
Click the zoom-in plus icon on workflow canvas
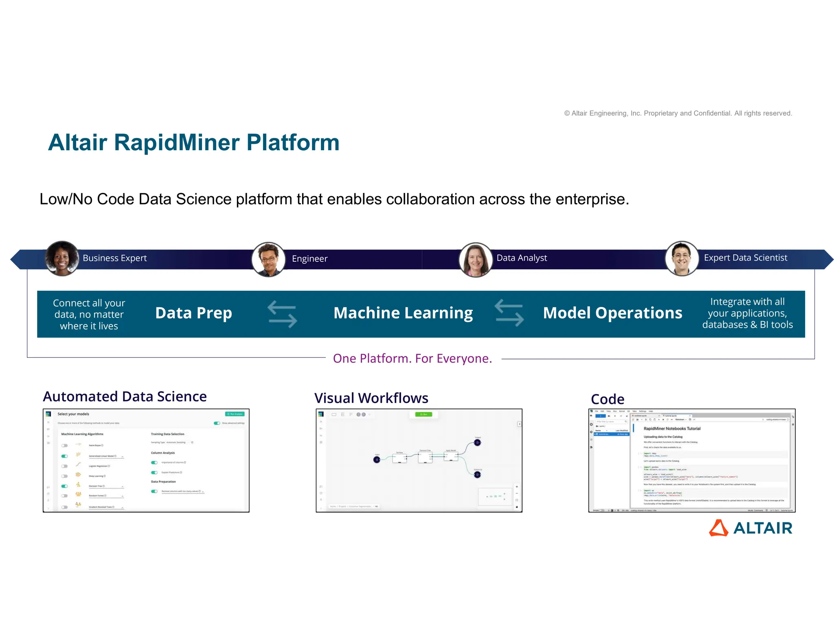pyautogui.click(x=517, y=487)
